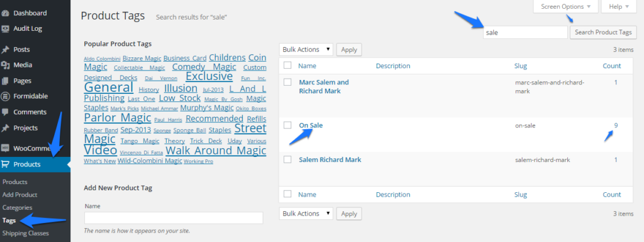The height and width of the screenshot is (242, 644).
Task: Click the Formidable sidebar icon
Action: pyautogui.click(x=5, y=96)
